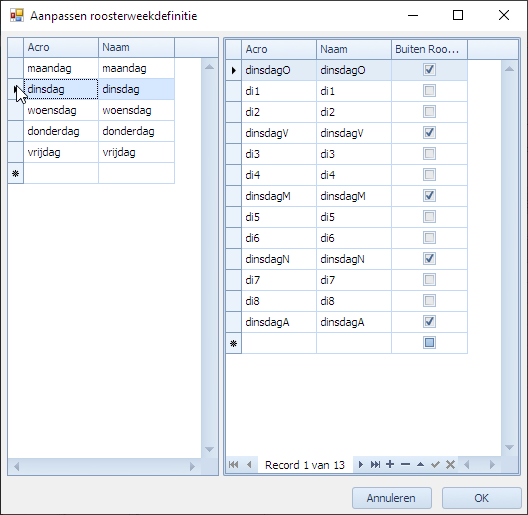Confirm with the OK button
Viewport: 528px width, 515px height.
click(482, 498)
